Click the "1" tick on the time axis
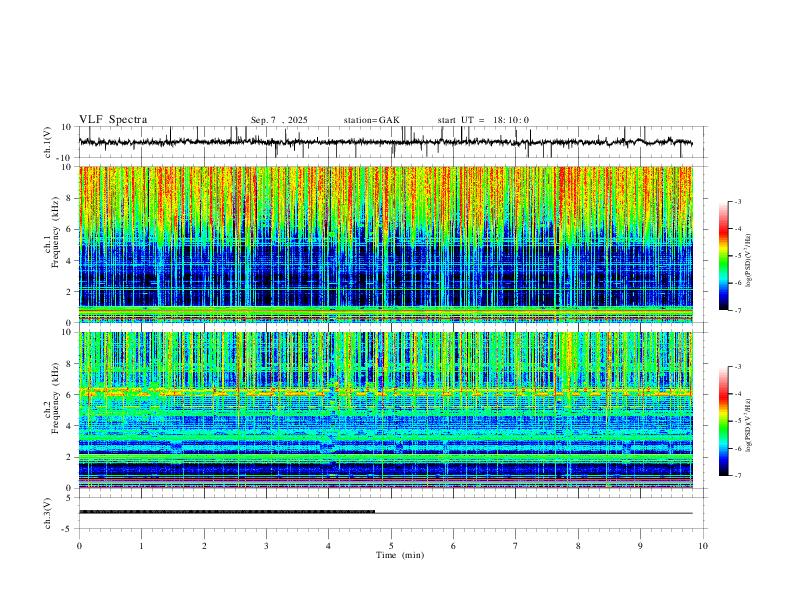The width and height of the screenshot is (792, 612). (141, 546)
